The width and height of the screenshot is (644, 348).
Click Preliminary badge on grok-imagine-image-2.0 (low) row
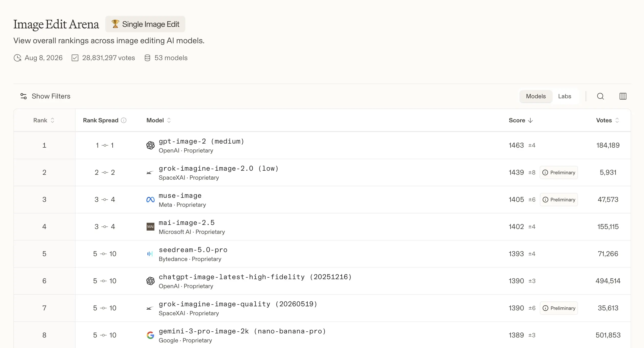[559, 172]
